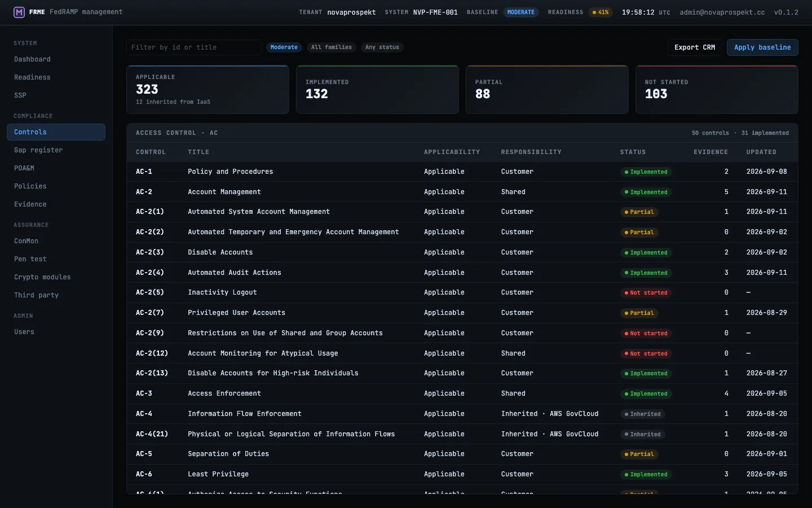Open Policies in the sidebar
Image resolution: width=812 pixels, height=508 pixels.
pos(56,186)
